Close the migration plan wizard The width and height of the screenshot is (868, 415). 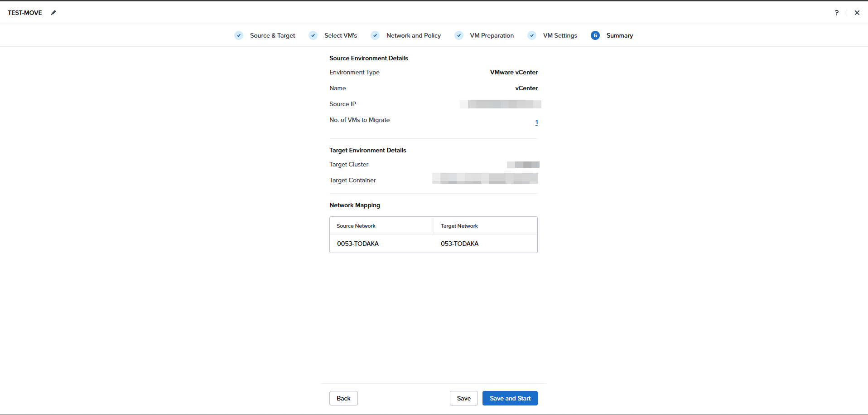pyautogui.click(x=857, y=13)
